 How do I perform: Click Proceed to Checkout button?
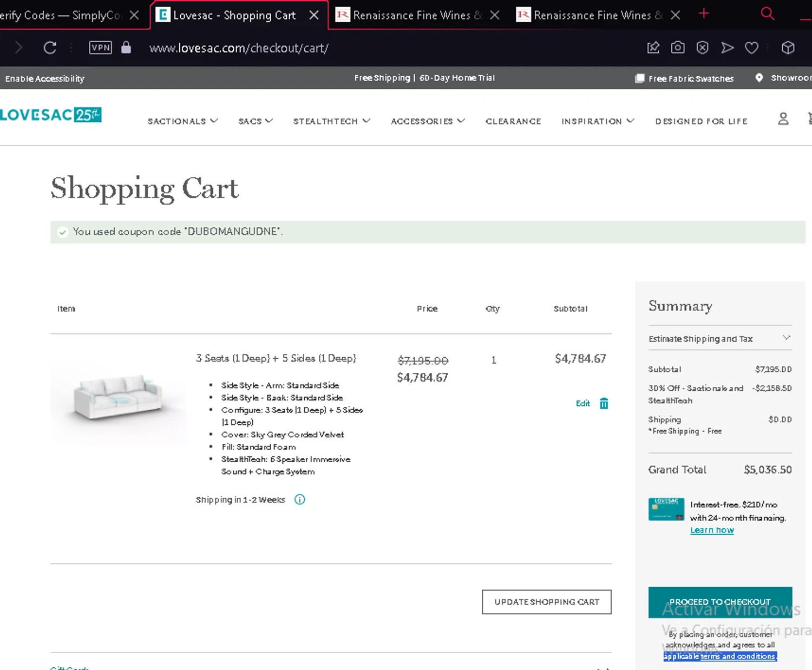click(720, 602)
